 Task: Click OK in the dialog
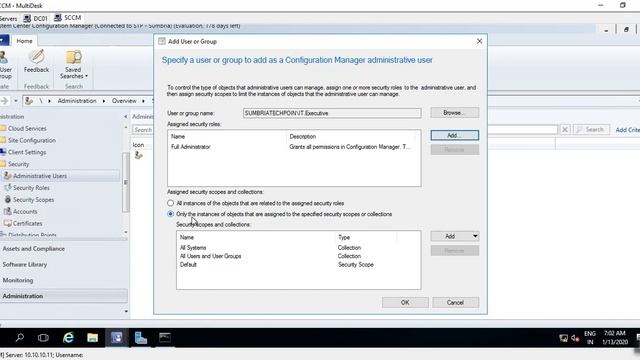405,302
